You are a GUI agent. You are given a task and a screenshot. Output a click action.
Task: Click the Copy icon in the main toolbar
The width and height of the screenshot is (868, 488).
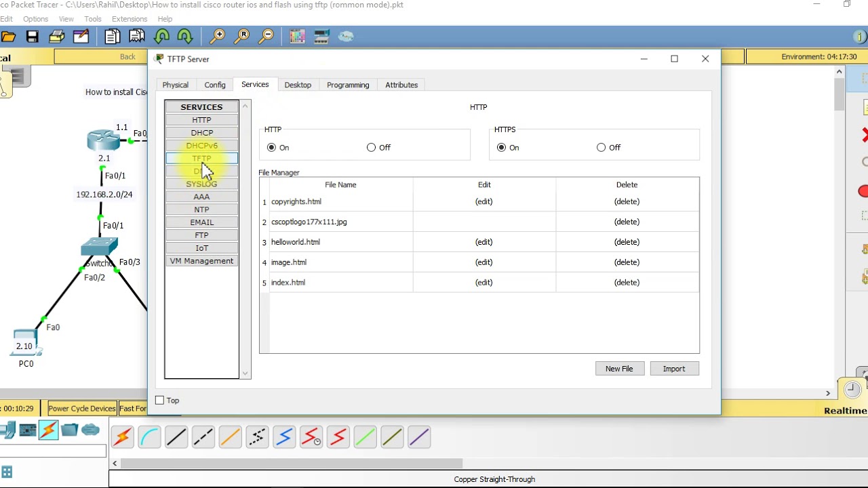tap(112, 37)
